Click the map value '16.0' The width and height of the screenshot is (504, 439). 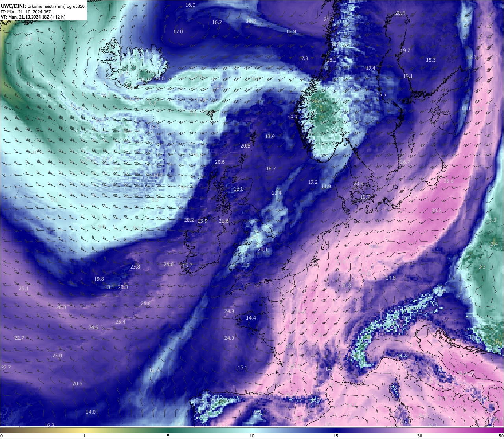click(190, 5)
